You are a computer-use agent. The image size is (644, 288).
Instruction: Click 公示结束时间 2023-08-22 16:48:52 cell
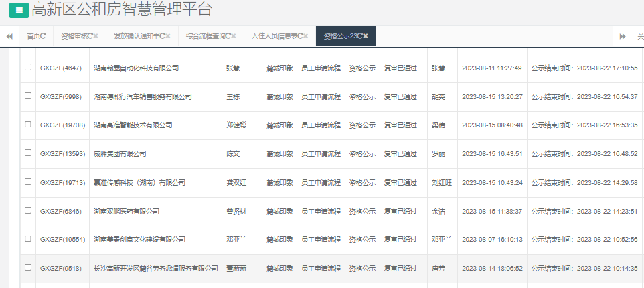[x=584, y=153]
